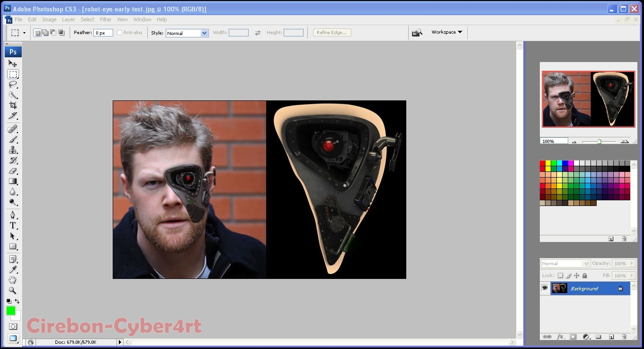Open Adobe Bridge from options bar
644x349 pixels.
point(417,33)
